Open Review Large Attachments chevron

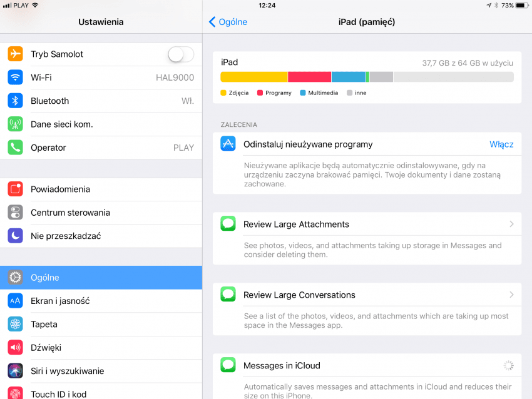coord(511,224)
